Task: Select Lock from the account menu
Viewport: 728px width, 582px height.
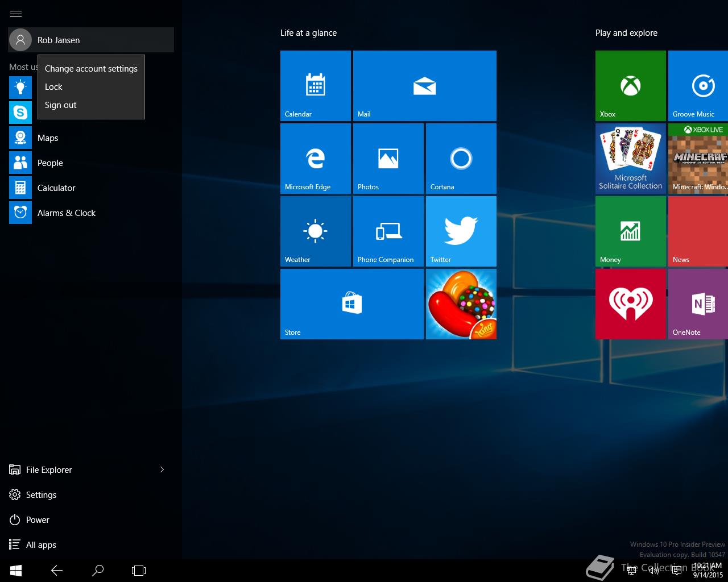Action: tap(91, 86)
